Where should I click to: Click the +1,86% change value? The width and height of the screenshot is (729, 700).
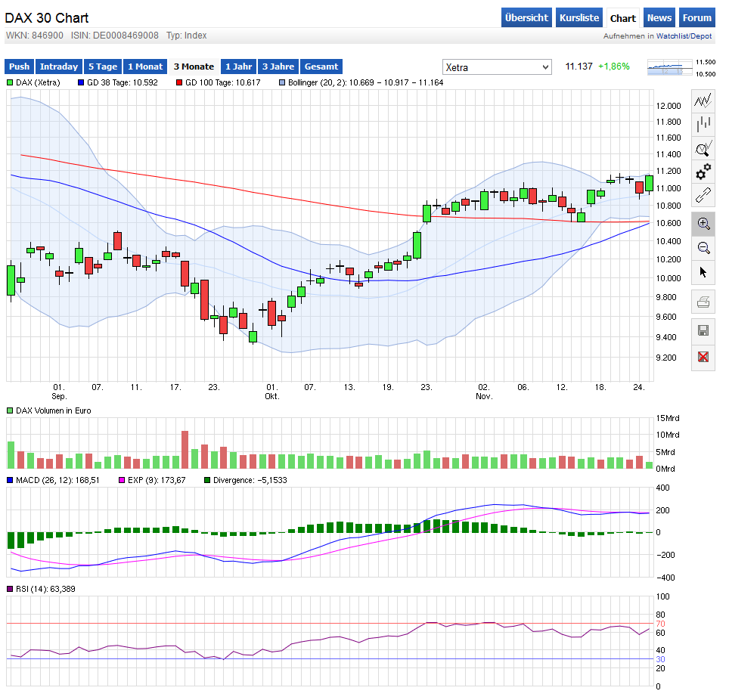tap(614, 67)
